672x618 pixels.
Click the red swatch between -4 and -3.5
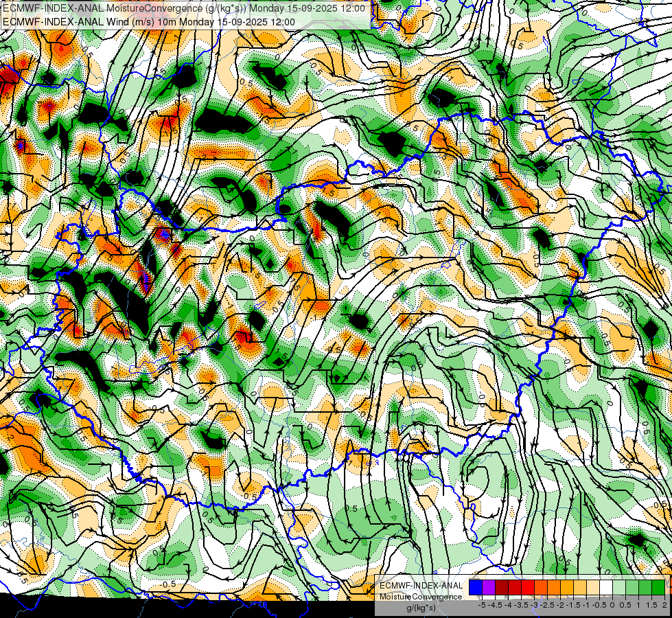515,588
